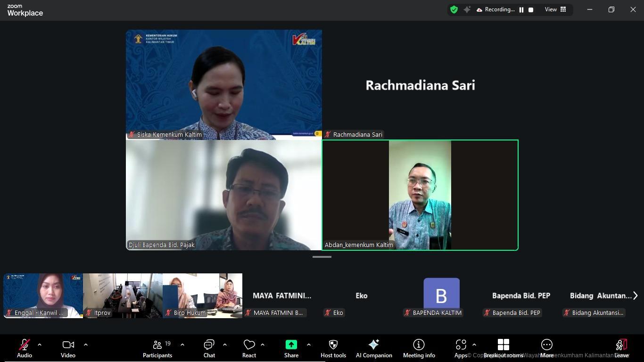Expand video options arrow next to Video
Image resolution: width=644 pixels, height=362 pixels.
coord(86,345)
